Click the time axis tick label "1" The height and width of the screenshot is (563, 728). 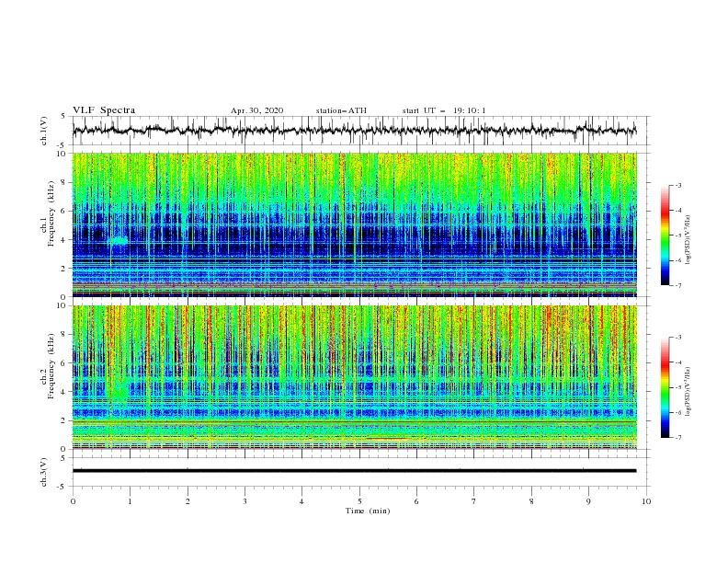(130, 501)
